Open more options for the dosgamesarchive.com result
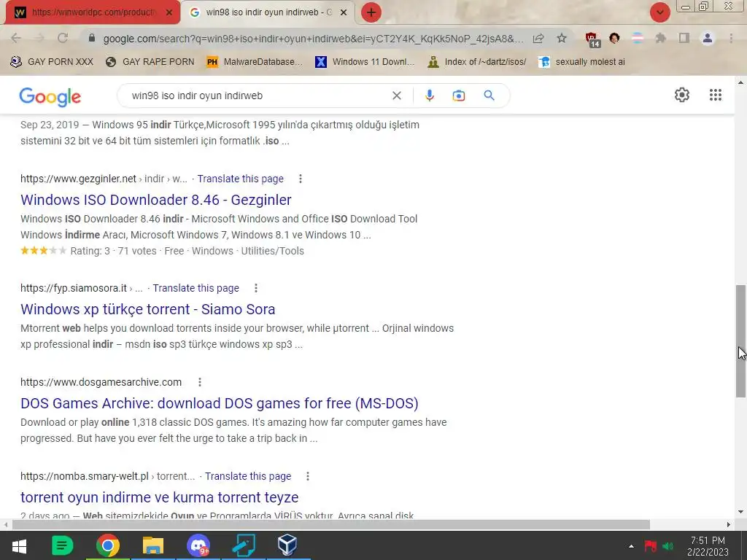The image size is (747, 560). tap(200, 382)
